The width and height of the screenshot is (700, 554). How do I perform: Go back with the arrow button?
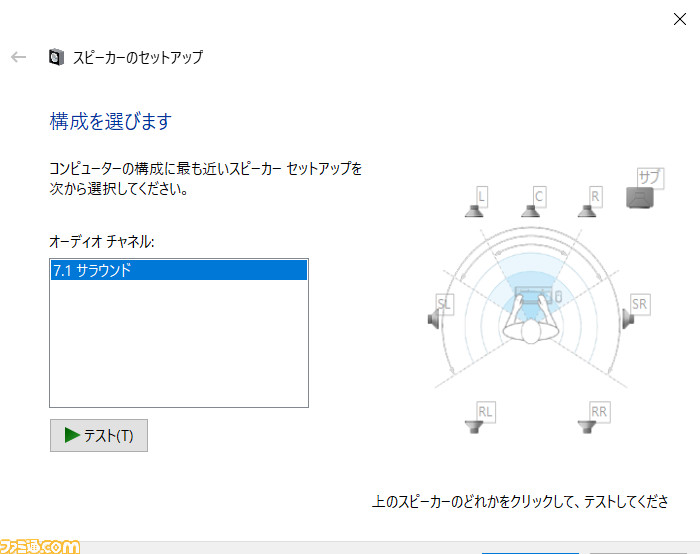19,57
